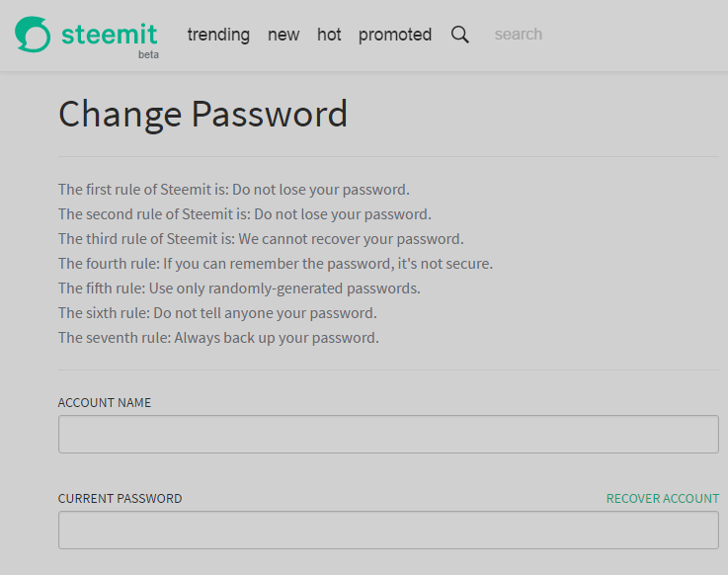Open the Recover Account link
728x575 pixels.
point(663,498)
